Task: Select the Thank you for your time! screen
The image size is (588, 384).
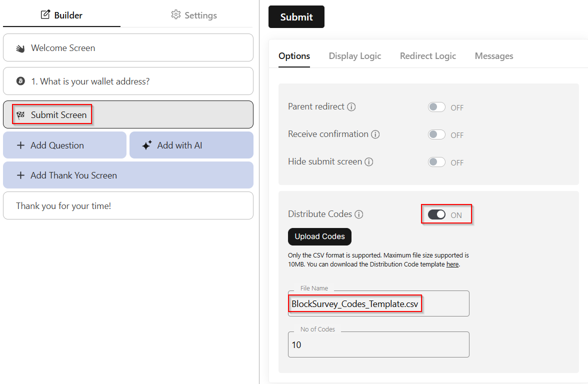Action: pos(128,205)
